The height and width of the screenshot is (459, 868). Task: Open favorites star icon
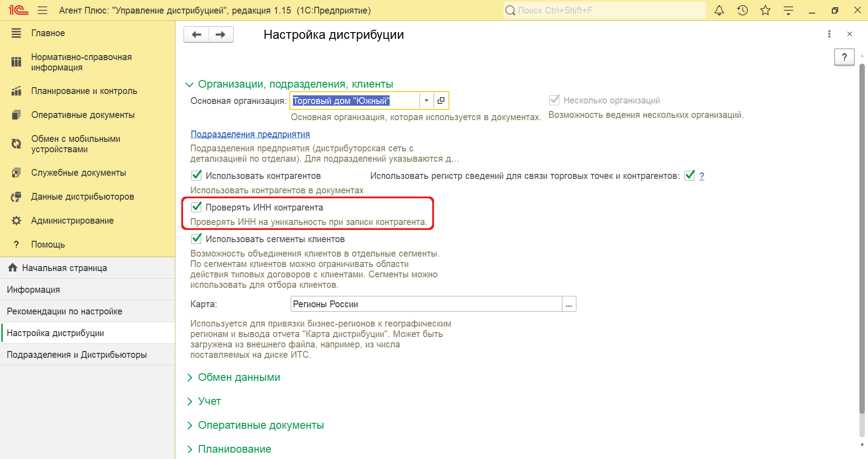[x=765, y=10]
